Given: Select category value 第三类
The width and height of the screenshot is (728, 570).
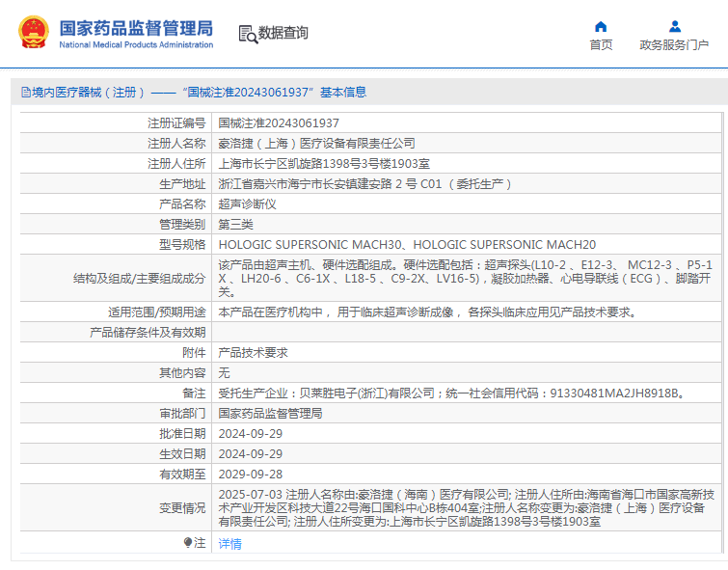Looking at the screenshot, I should [x=235, y=225].
